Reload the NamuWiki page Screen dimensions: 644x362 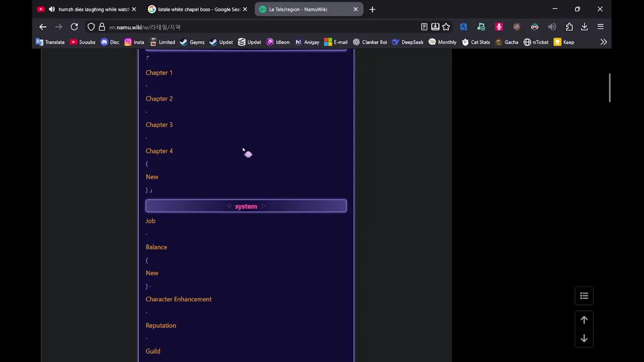(74, 27)
